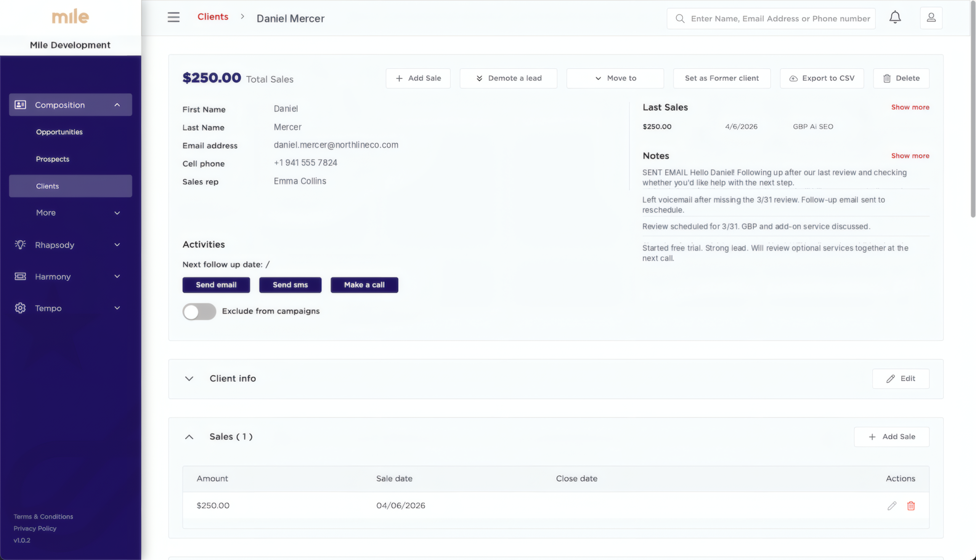The height and width of the screenshot is (560, 976).
Task: Show more notes
Action: [x=910, y=155]
